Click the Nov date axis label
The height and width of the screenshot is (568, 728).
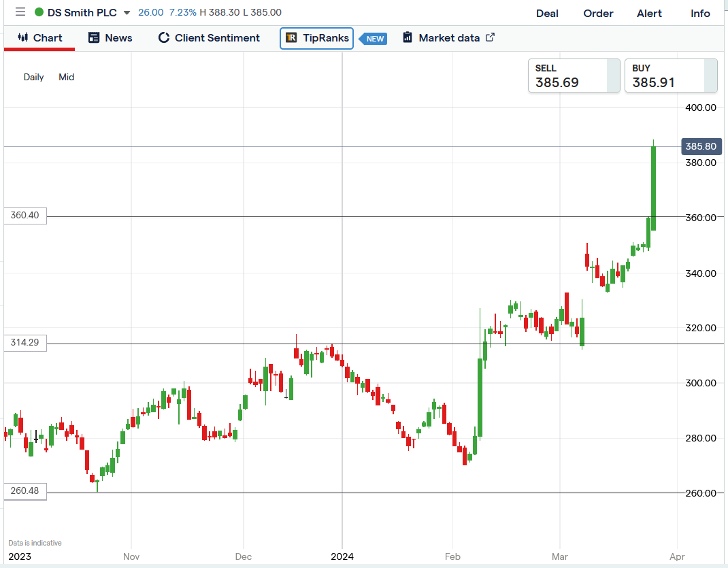pyautogui.click(x=131, y=556)
